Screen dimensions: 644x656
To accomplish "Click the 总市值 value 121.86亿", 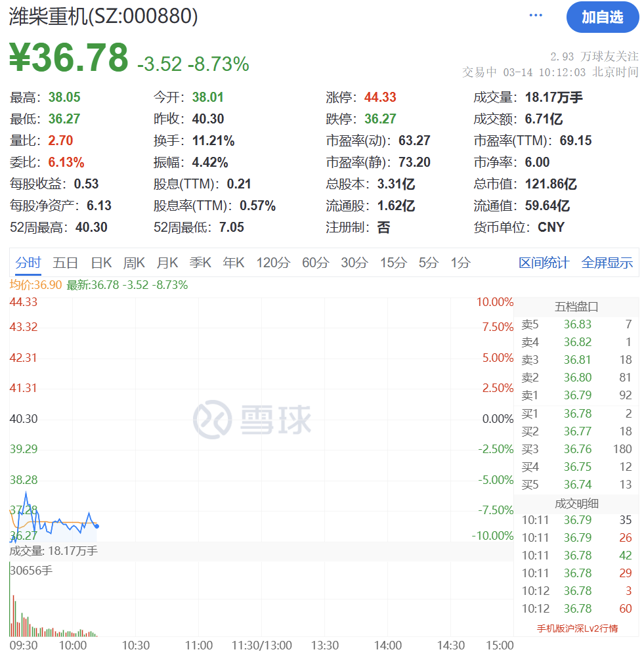I will point(551,184).
